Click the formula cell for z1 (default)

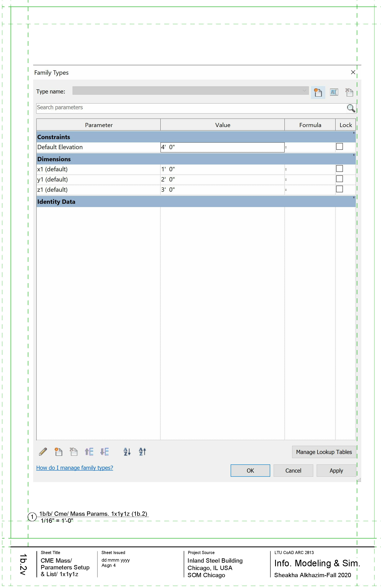[x=310, y=190]
